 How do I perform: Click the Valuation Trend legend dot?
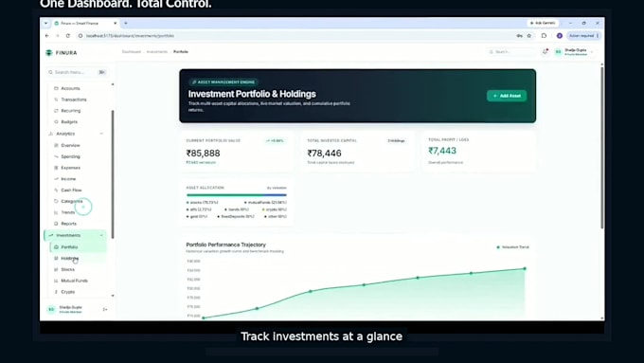click(x=498, y=247)
